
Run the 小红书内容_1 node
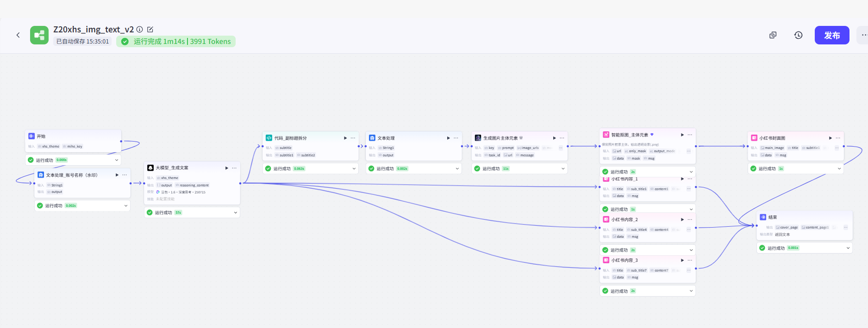682,179
